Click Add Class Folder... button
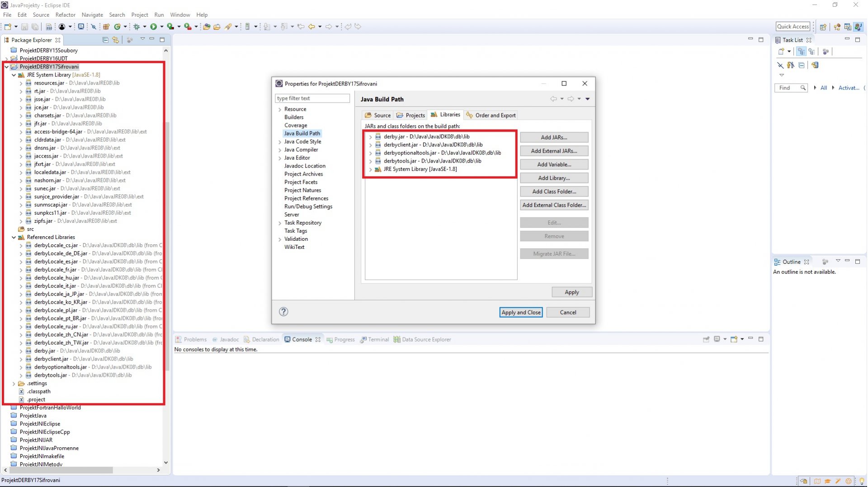 coord(554,192)
